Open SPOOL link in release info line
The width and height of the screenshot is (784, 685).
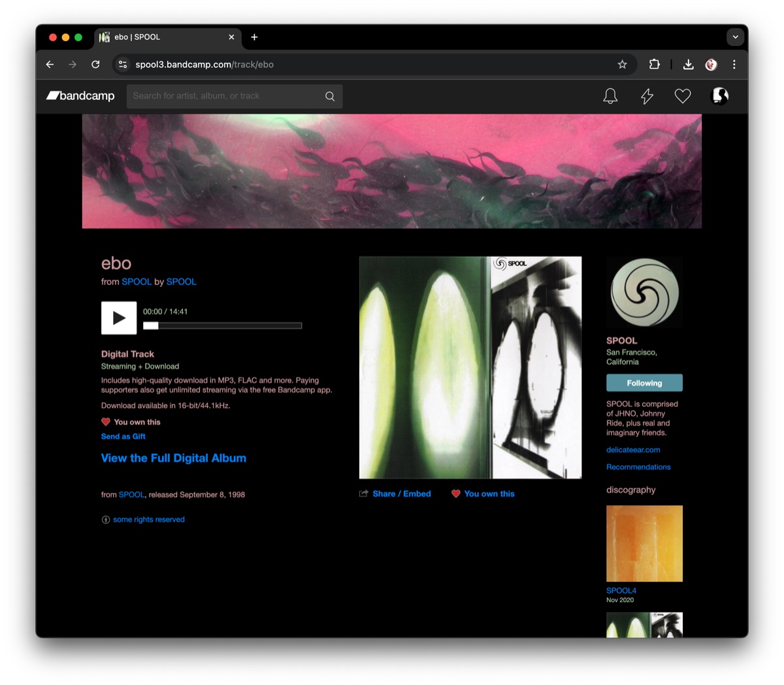pyautogui.click(x=131, y=495)
